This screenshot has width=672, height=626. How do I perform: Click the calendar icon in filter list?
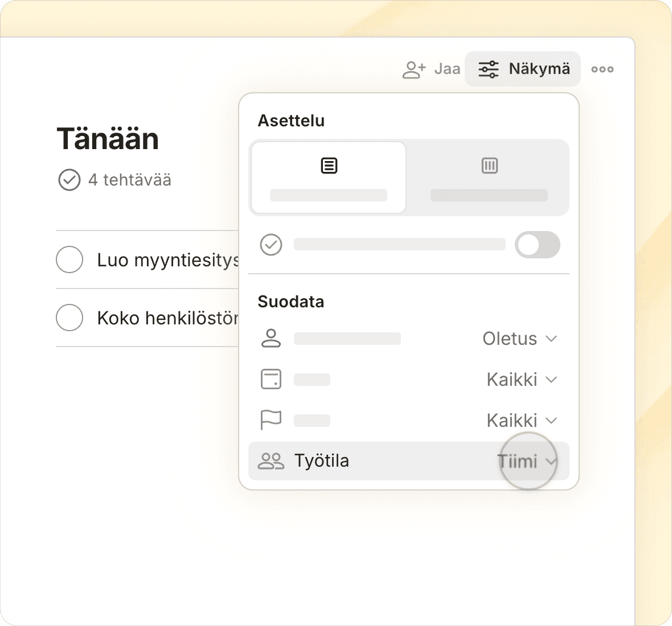[x=271, y=380]
